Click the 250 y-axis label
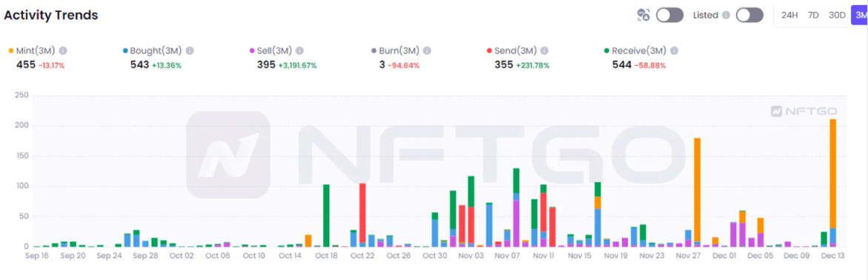 point(21,96)
